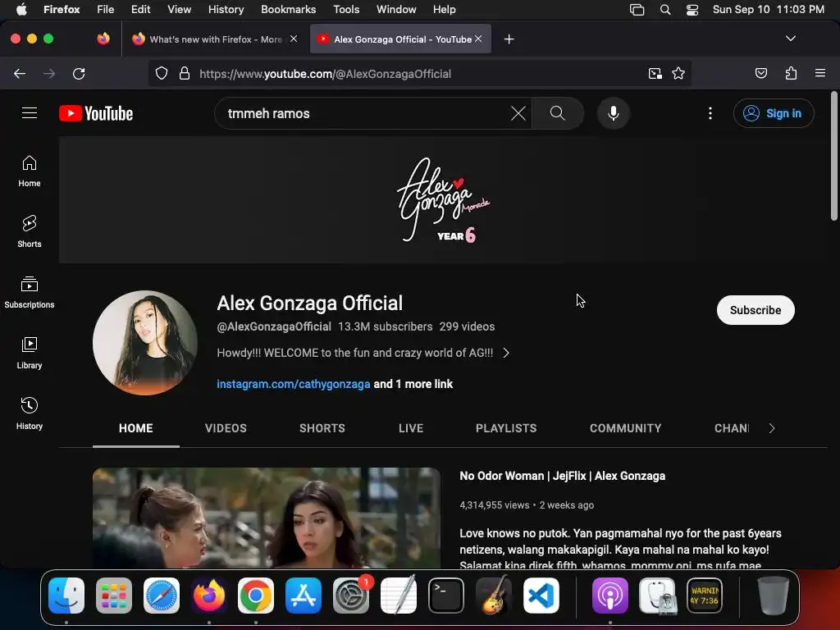This screenshot has height=630, width=840.
Task: Open Shorts in the sidebar
Action: (30, 231)
